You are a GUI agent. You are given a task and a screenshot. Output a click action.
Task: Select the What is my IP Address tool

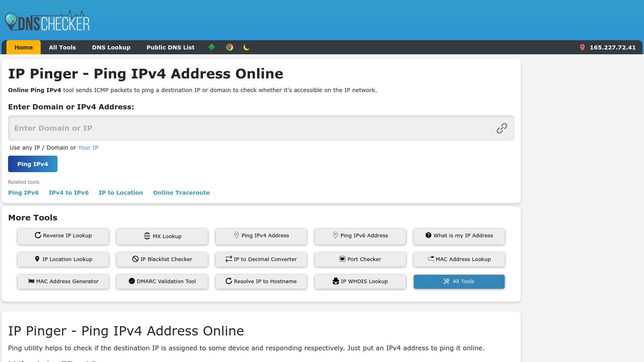point(459,236)
